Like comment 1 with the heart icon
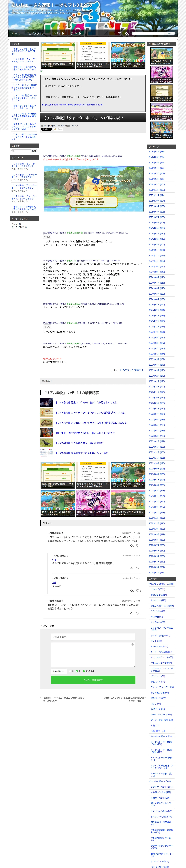The width and height of the screenshot is (186, 868). coord(138,545)
